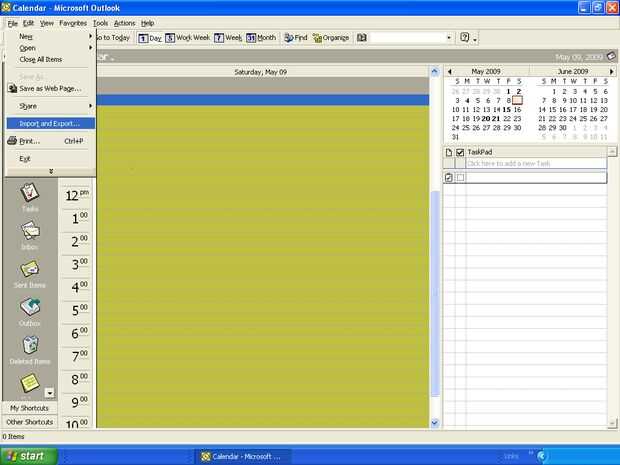Choose Close All Items in File menu
Viewport: 620px width, 465px height.
pos(51,59)
